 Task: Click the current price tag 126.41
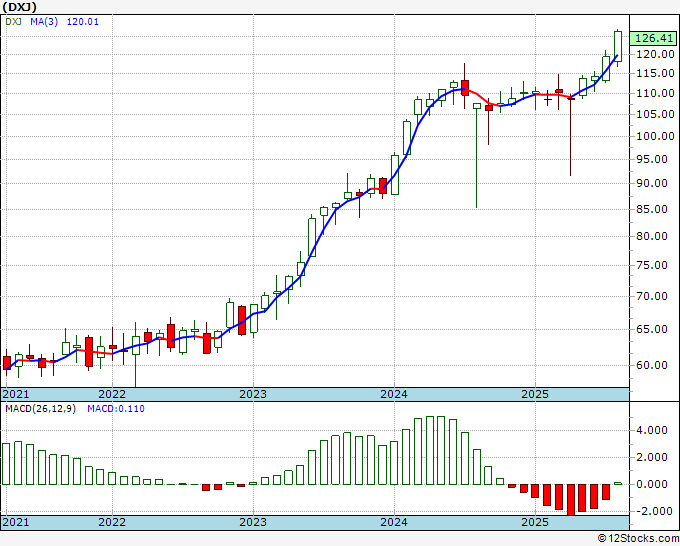point(654,38)
